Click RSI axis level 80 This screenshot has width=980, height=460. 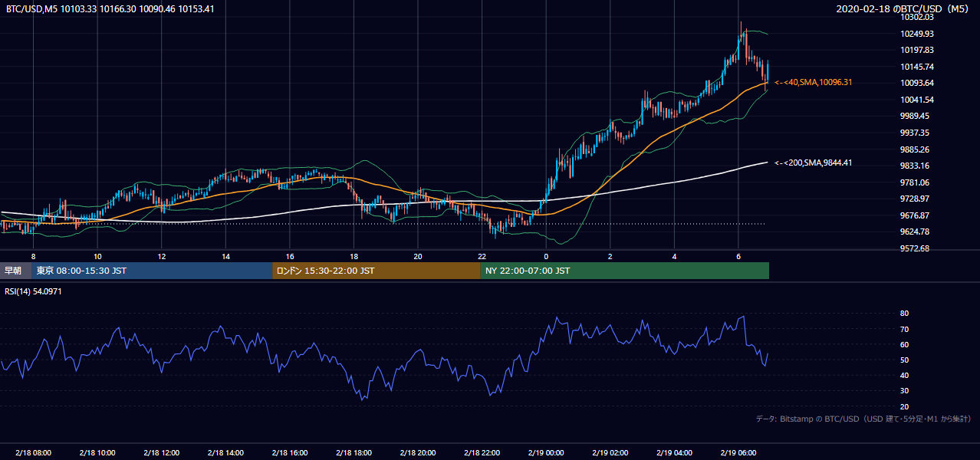(x=904, y=314)
